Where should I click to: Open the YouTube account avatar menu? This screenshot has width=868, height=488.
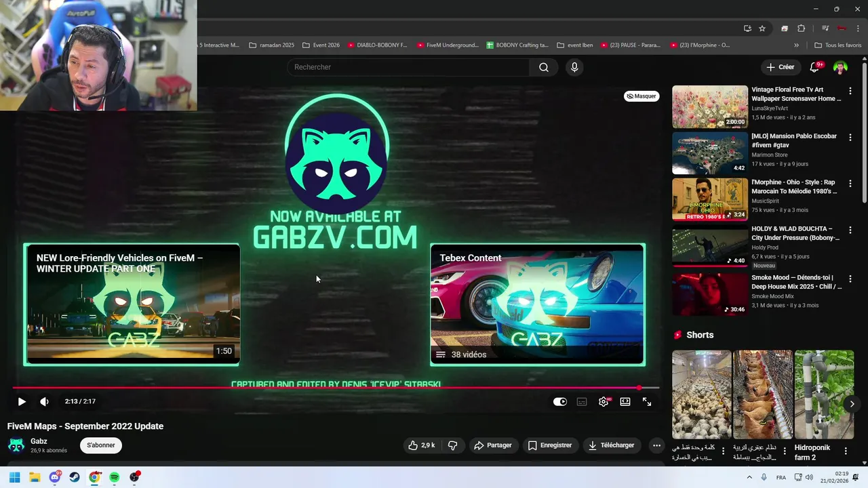[840, 67]
